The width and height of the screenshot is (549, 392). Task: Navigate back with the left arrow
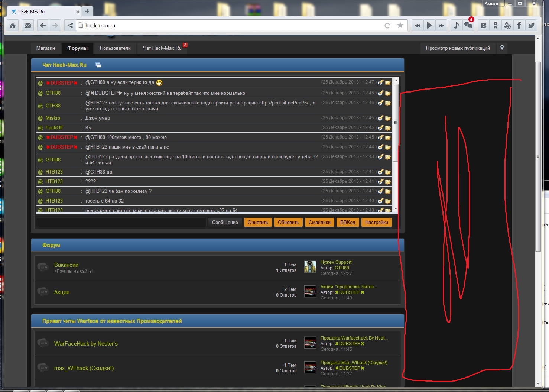(43, 25)
